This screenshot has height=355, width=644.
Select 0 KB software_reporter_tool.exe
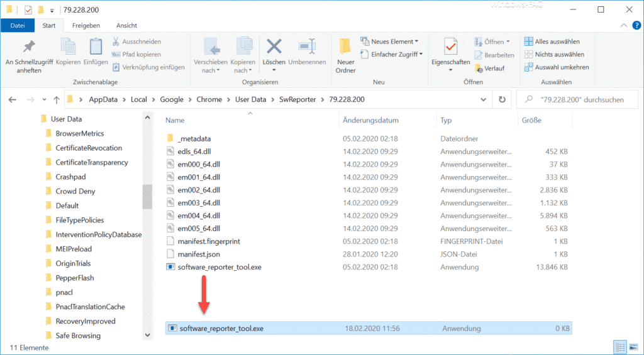click(x=369, y=329)
